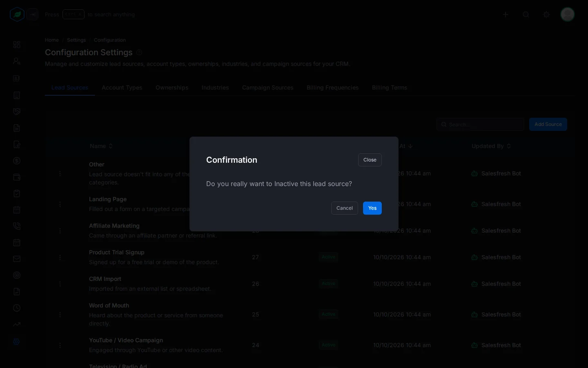Image resolution: width=588 pixels, height=368 pixels.
Task: Toggle the light/dark theme sun icon
Action: (x=546, y=14)
